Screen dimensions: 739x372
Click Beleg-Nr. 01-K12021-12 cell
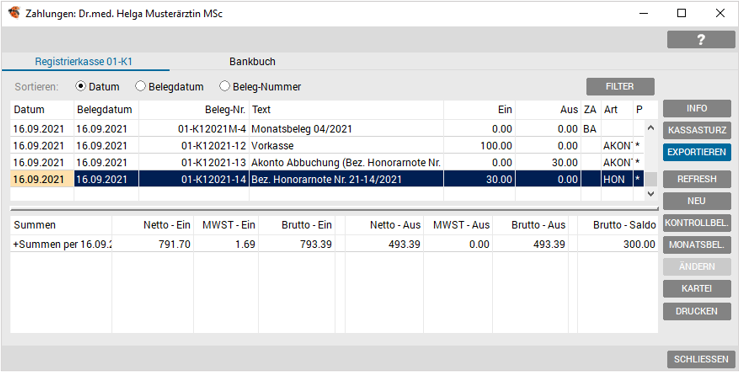[x=194, y=146]
